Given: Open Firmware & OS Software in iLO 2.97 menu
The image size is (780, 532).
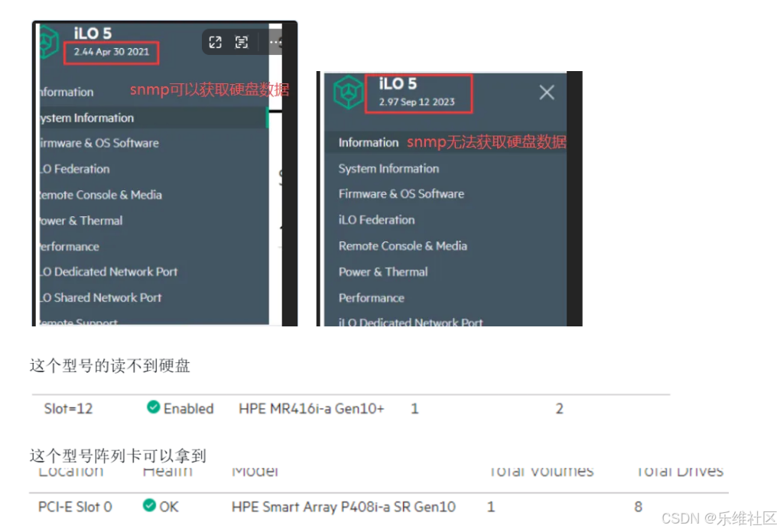Looking at the screenshot, I should point(401,194).
